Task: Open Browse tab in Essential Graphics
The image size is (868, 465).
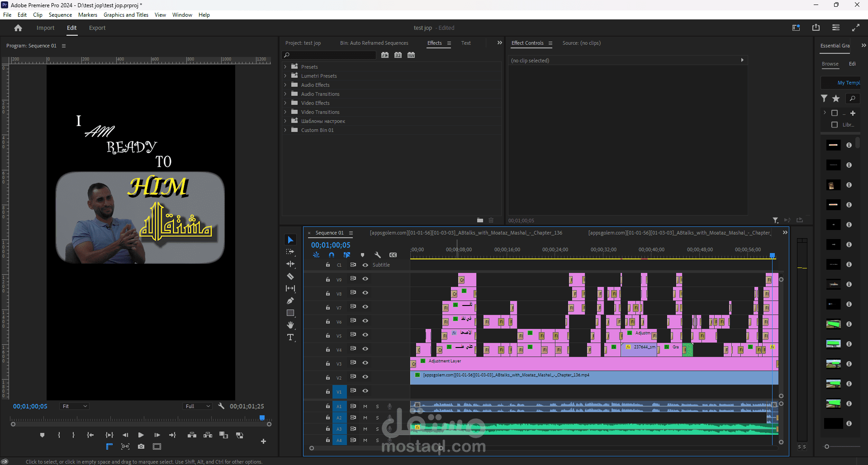Action: [x=830, y=64]
